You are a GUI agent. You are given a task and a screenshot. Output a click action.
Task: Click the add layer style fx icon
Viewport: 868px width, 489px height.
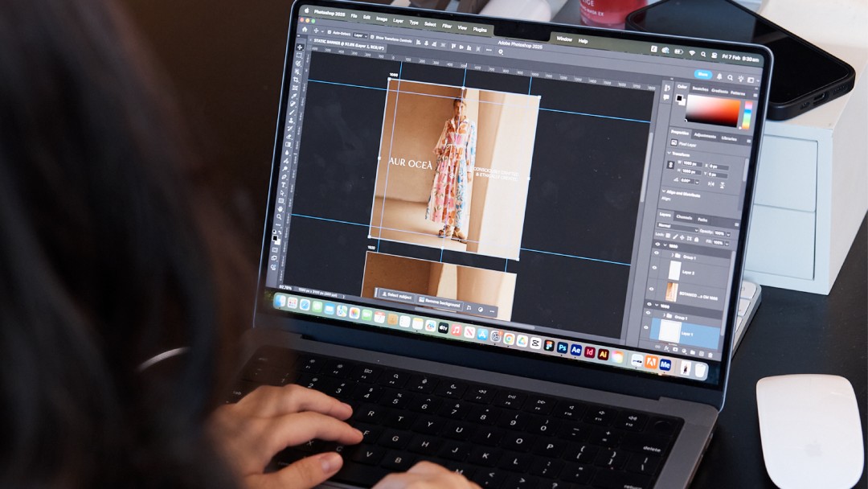click(x=666, y=348)
